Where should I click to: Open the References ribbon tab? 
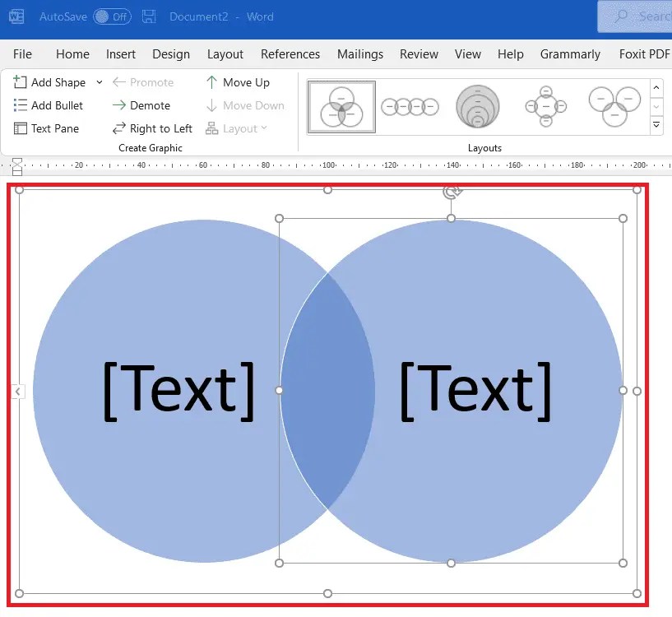[290, 54]
